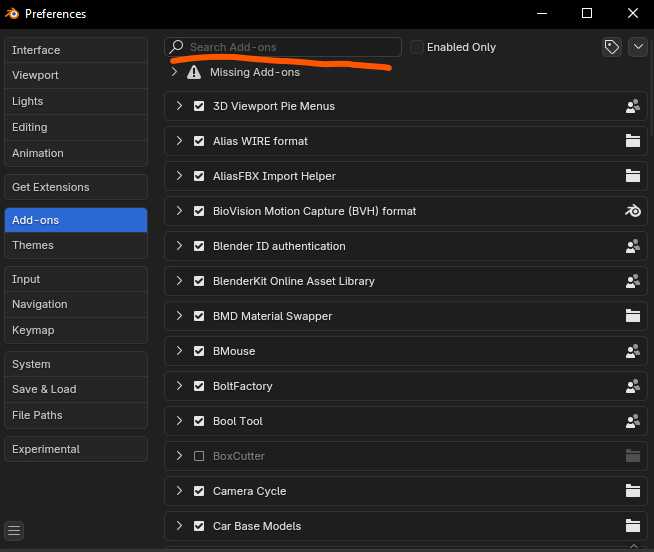Image resolution: width=654 pixels, height=552 pixels.
Task: Expand the BMouse add-on details
Action: tap(179, 351)
